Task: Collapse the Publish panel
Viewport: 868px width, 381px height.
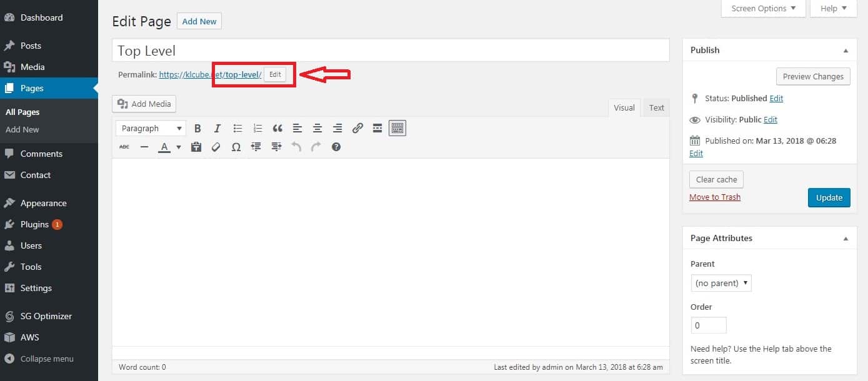Action: [x=846, y=50]
